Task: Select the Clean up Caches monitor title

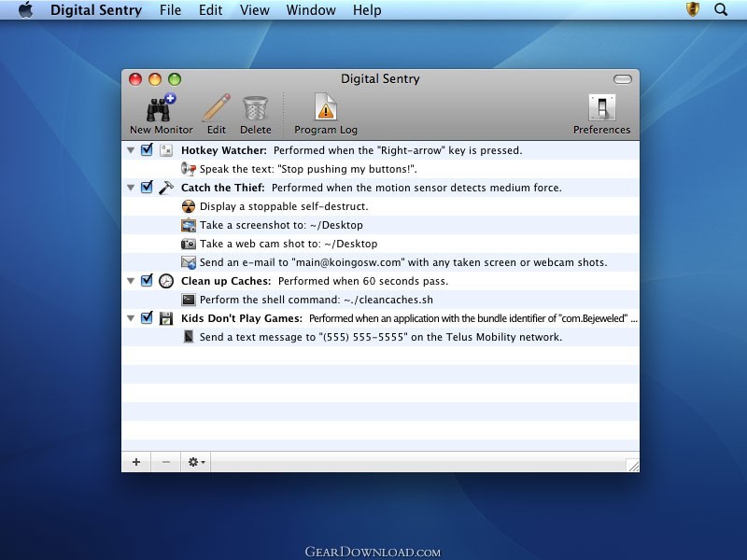Action: point(226,281)
